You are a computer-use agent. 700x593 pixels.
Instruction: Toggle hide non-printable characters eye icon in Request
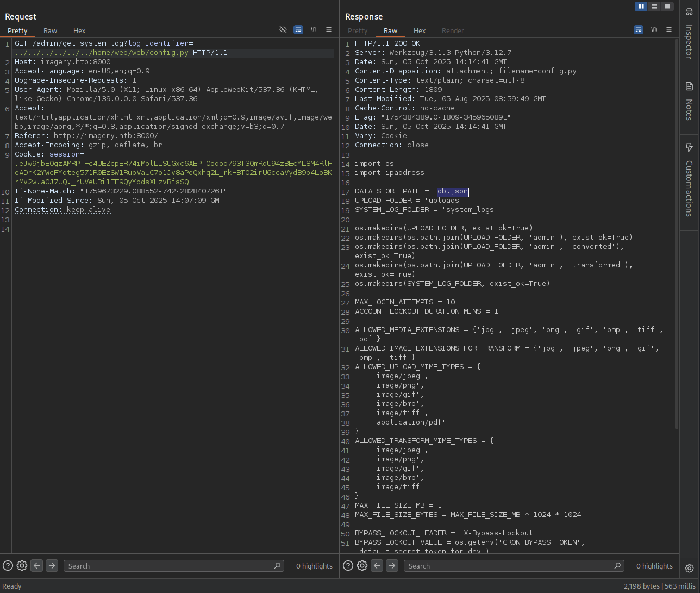click(283, 30)
